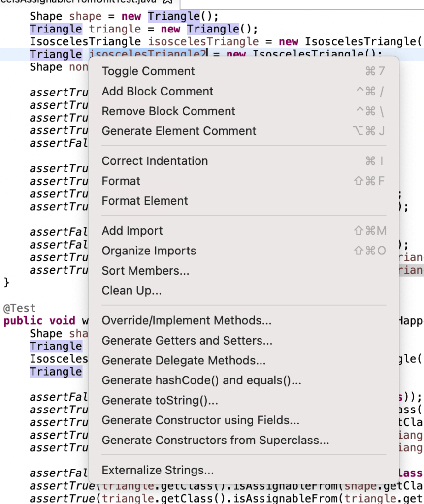Open Generate Getters and Setters
The image size is (424, 504).
[x=187, y=341]
